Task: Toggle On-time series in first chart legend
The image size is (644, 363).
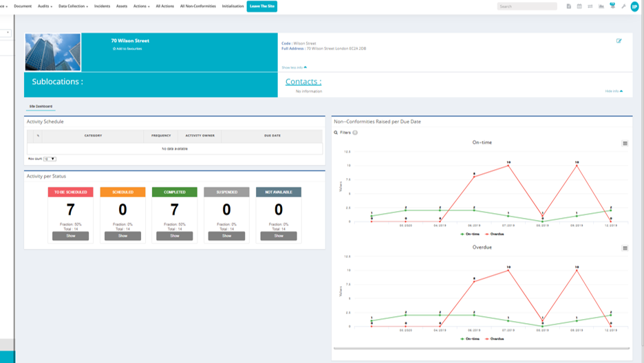Action: [x=471, y=234]
